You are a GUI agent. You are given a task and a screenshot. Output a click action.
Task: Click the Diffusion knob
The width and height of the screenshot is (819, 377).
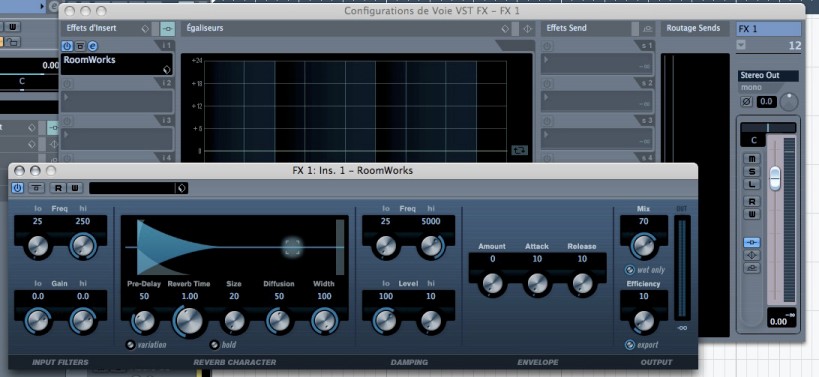click(279, 321)
